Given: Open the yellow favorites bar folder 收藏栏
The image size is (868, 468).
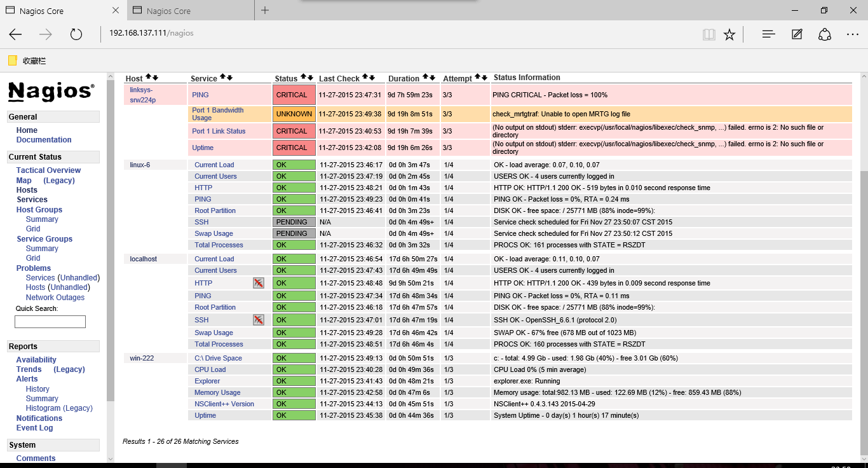Looking at the screenshot, I should (x=27, y=61).
